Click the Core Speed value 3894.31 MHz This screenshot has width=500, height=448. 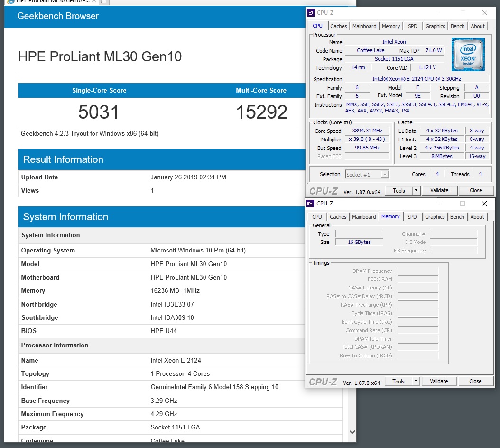coord(367,131)
